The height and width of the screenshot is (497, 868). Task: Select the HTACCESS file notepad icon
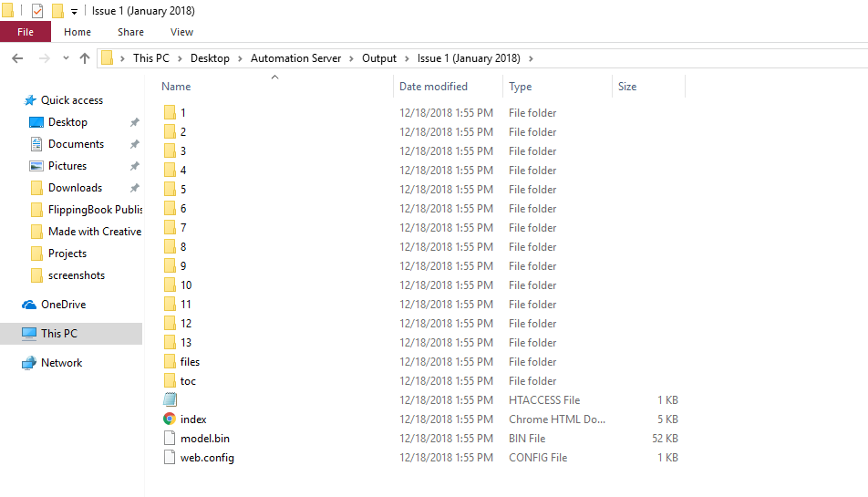tap(170, 399)
